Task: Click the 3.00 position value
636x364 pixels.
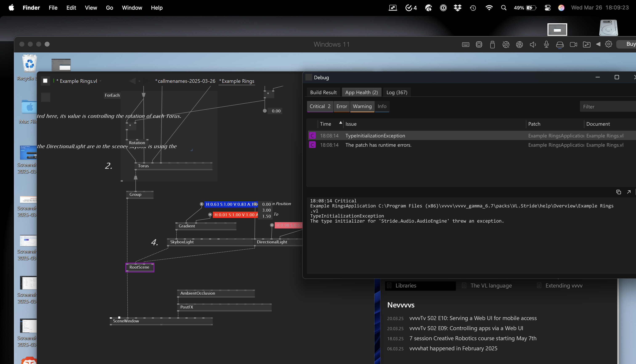Action: click(266, 210)
